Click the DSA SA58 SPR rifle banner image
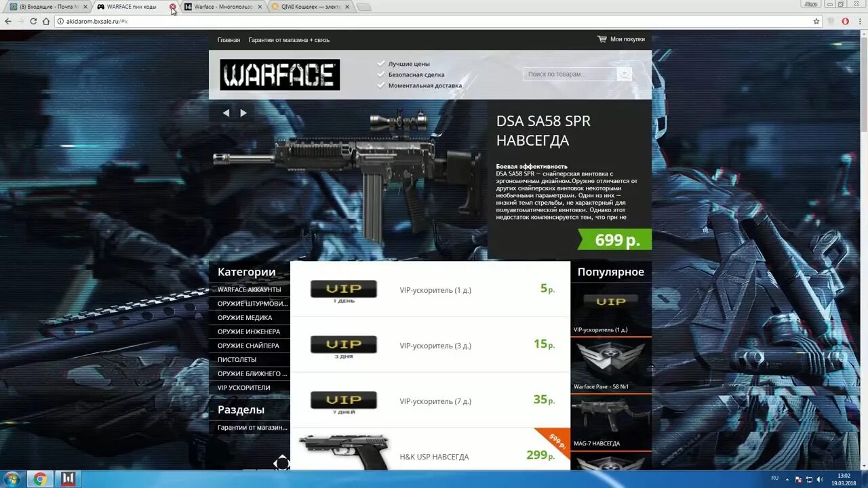 pos(348,179)
